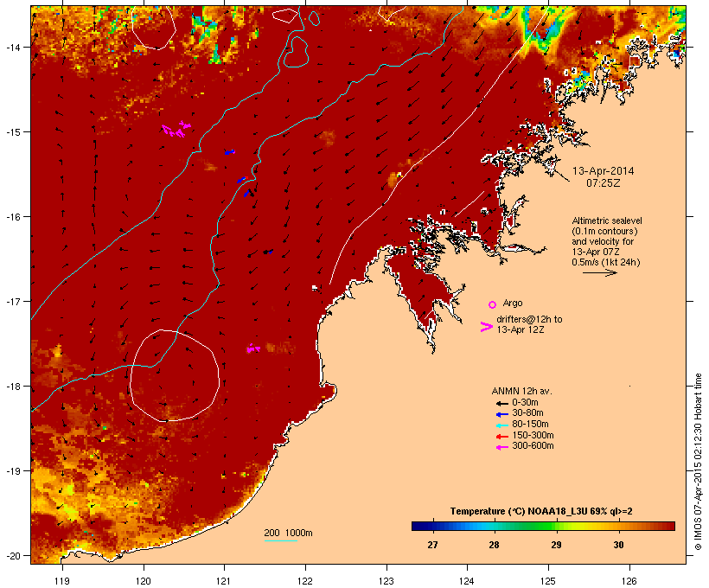Click the magenta drifters arrowhead symbol
709x588 pixels.
tap(487, 327)
